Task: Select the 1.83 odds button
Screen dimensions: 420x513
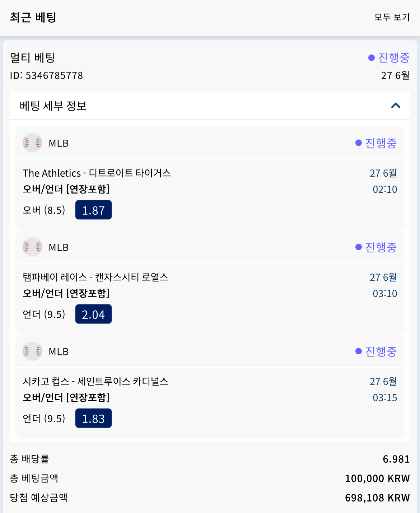Action: click(x=93, y=418)
